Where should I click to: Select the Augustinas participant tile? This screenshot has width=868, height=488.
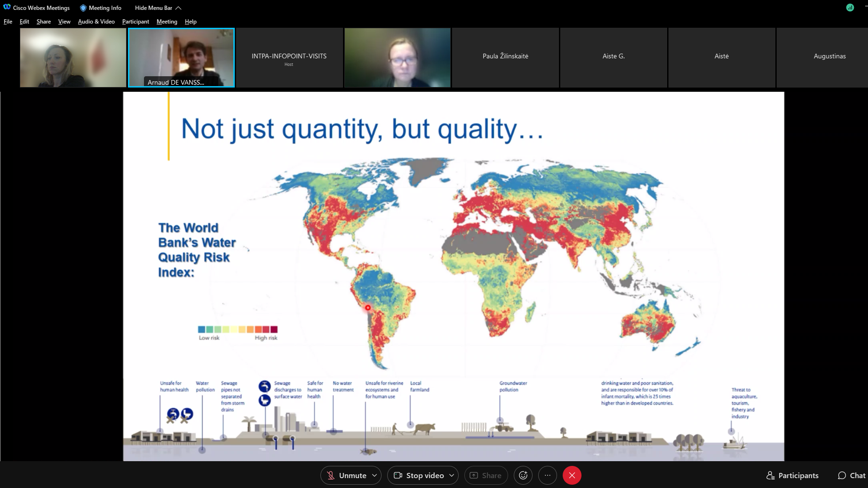(x=822, y=57)
